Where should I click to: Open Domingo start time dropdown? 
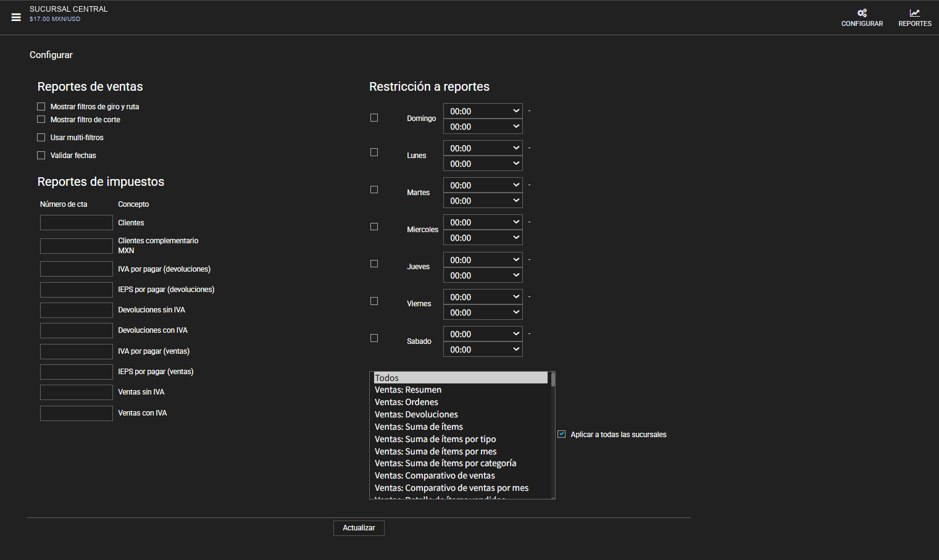tap(483, 111)
